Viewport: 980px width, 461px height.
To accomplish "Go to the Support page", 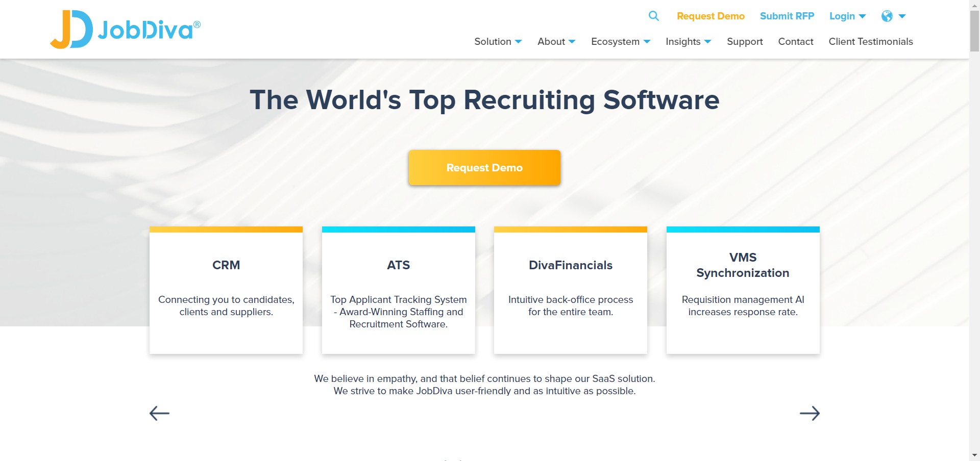I will pyautogui.click(x=745, y=42).
